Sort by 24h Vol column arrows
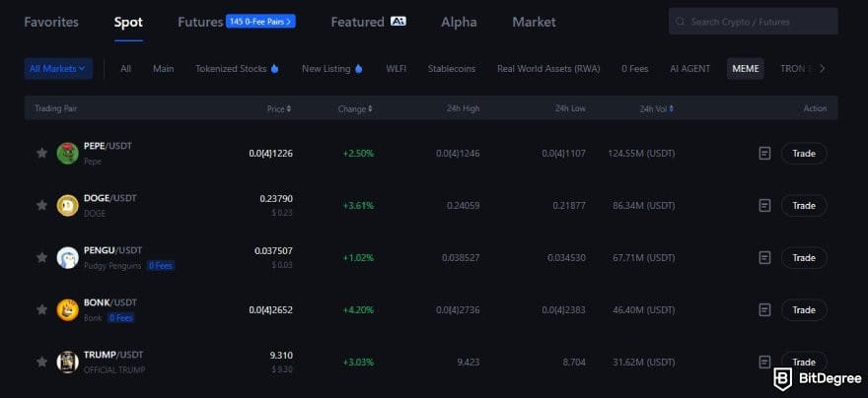 (672, 109)
